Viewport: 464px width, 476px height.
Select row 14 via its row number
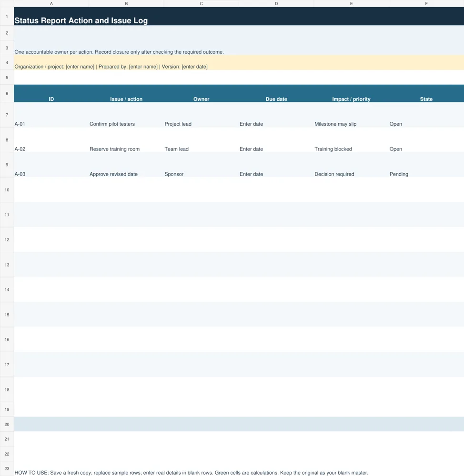coord(7,289)
